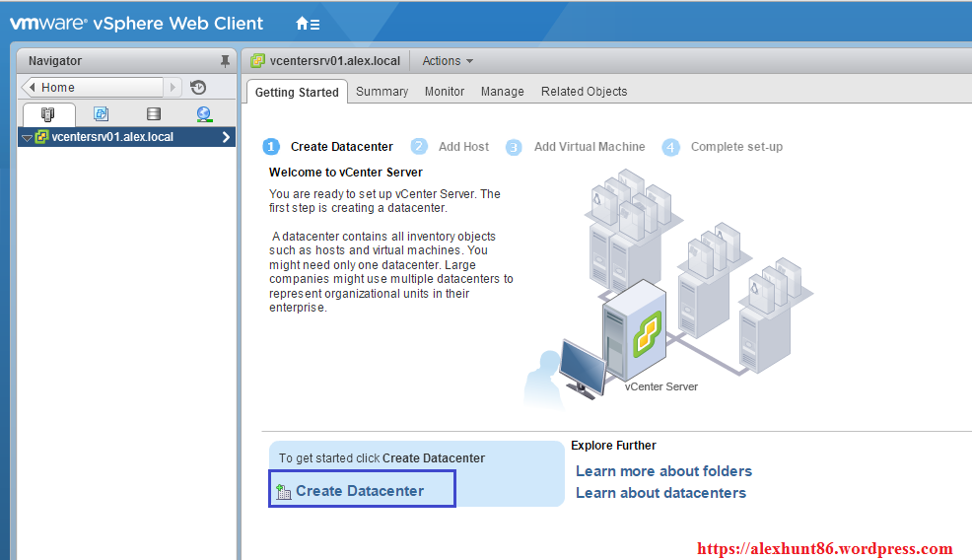Select vcentersrv01.alex.local in Navigator tree
Viewport: 972px width, 560px height.
pos(126,137)
